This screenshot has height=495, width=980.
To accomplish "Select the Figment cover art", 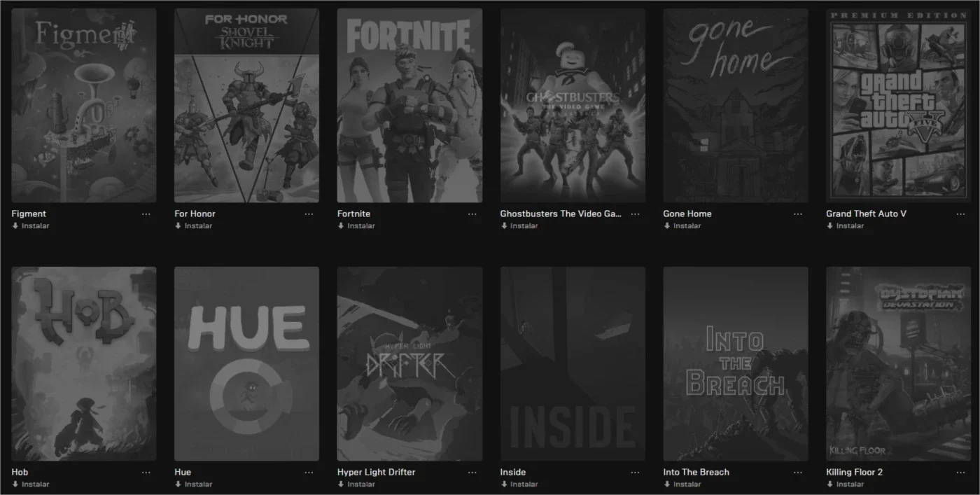I will click(x=84, y=106).
